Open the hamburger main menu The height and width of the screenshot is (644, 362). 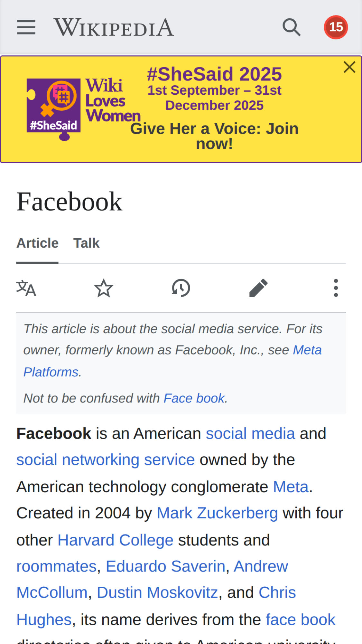click(26, 27)
